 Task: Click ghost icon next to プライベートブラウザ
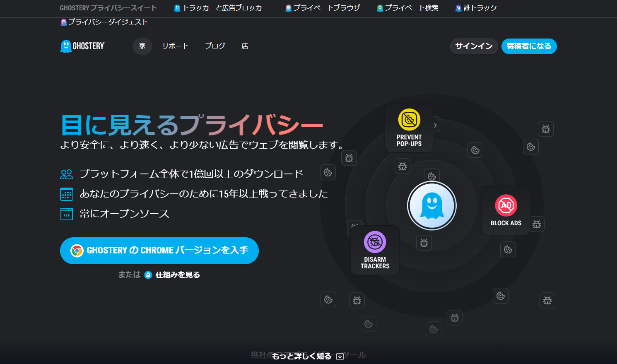pyautogui.click(x=289, y=8)
